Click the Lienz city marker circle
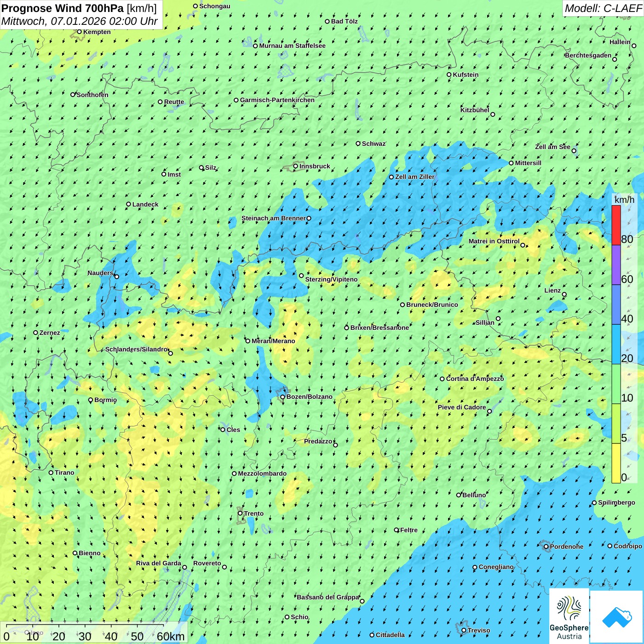 pyautogui.click(x=564, y=294)
